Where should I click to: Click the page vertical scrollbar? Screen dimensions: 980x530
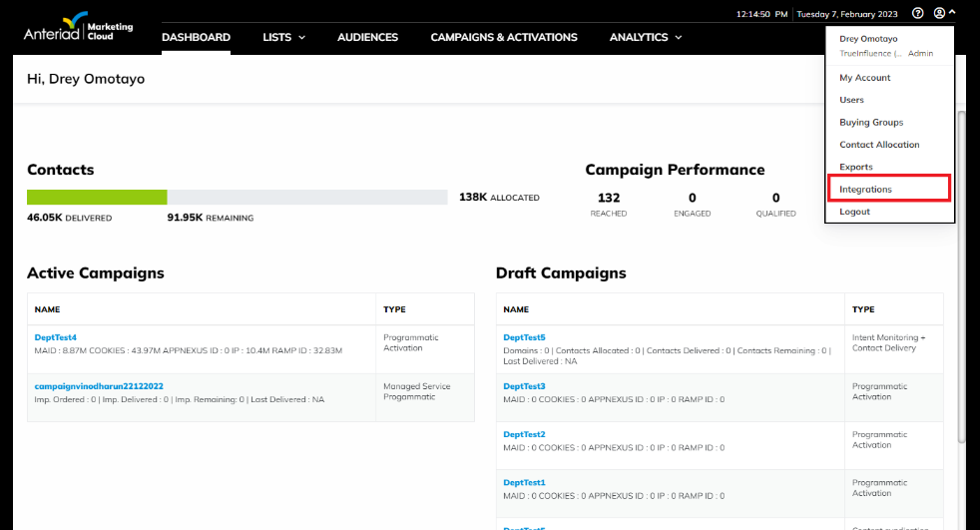(962, 278)
